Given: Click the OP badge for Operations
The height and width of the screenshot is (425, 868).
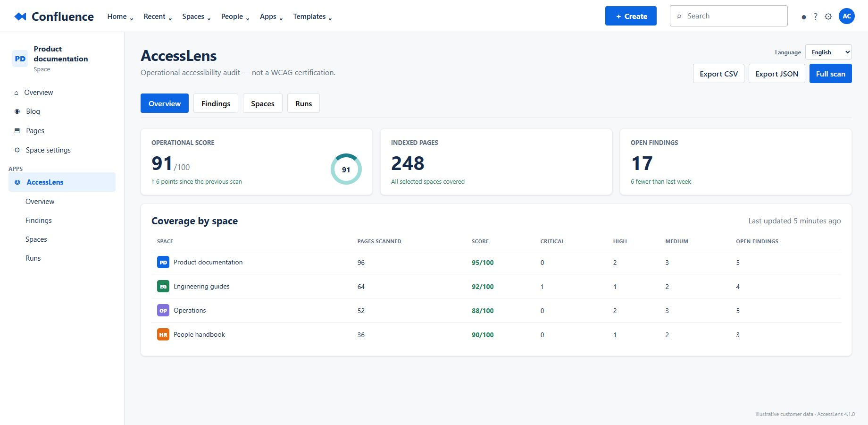Looking at the screenshot, I should [163, 311].
